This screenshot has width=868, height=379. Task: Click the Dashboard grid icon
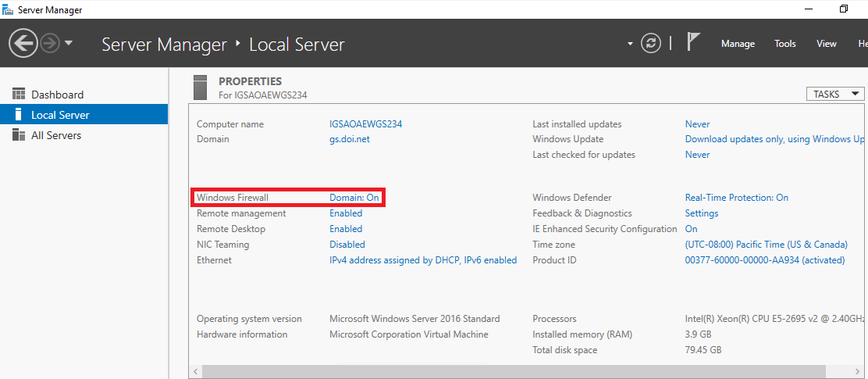click(19, 95)
